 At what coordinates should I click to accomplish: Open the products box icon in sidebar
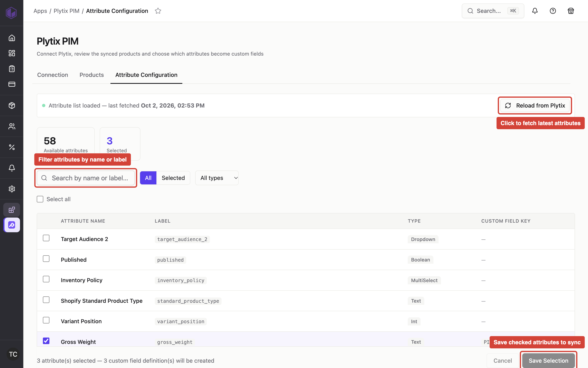(x=12, y=105)
